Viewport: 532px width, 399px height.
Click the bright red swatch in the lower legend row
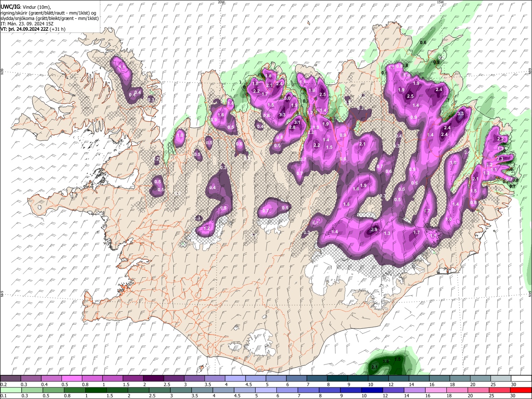click(x=521, y=390)
